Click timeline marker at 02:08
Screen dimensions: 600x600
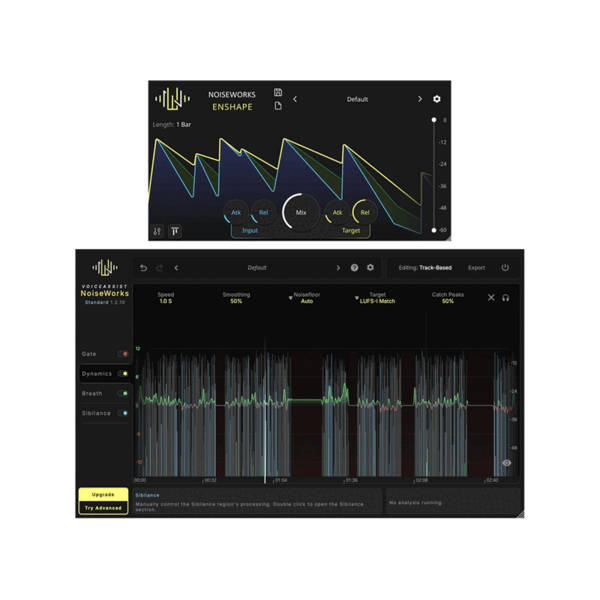pos(422,480)
